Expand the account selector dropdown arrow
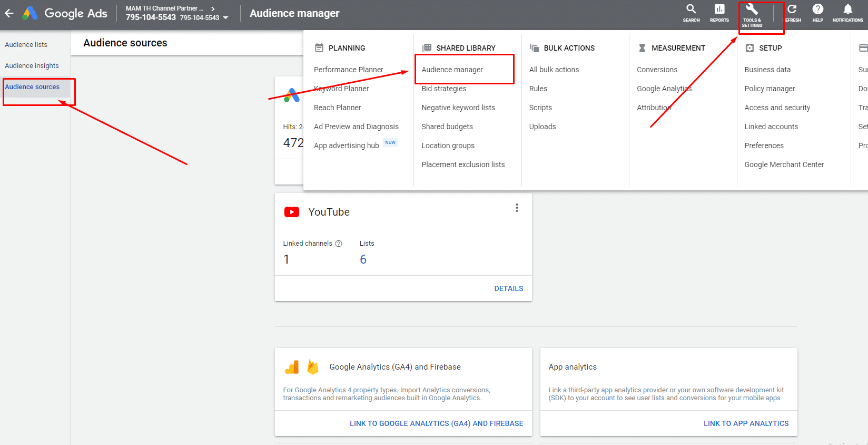 (226, 18)
